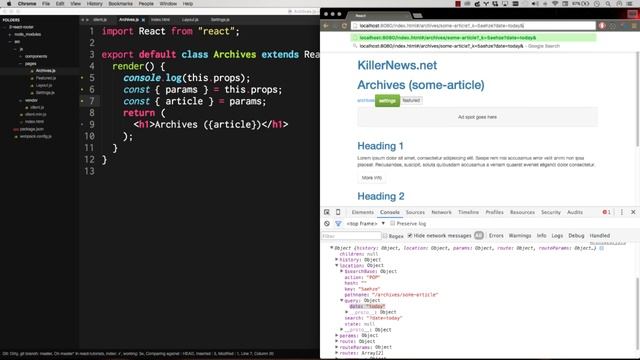Expand the $searchBase: Object entry
640x360 pixels.
pyautogui.click(x=342, y=271)
